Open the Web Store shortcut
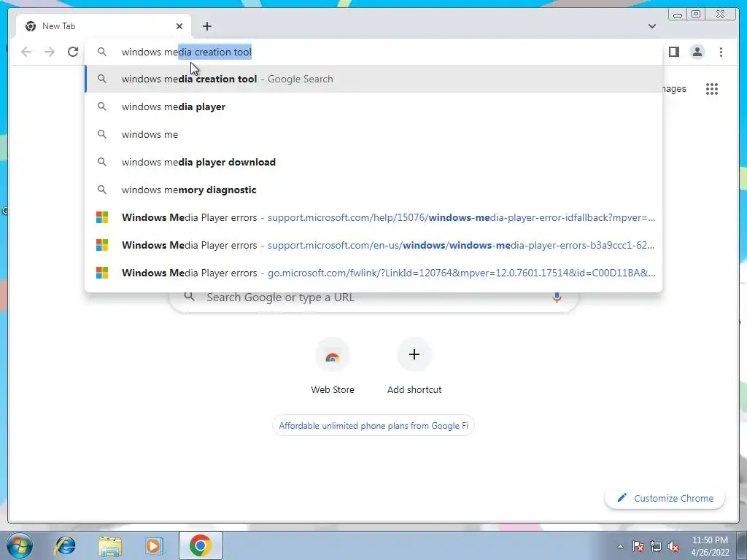Image resolution: width=747 pixels, height=560 pixels. [333, 367]
